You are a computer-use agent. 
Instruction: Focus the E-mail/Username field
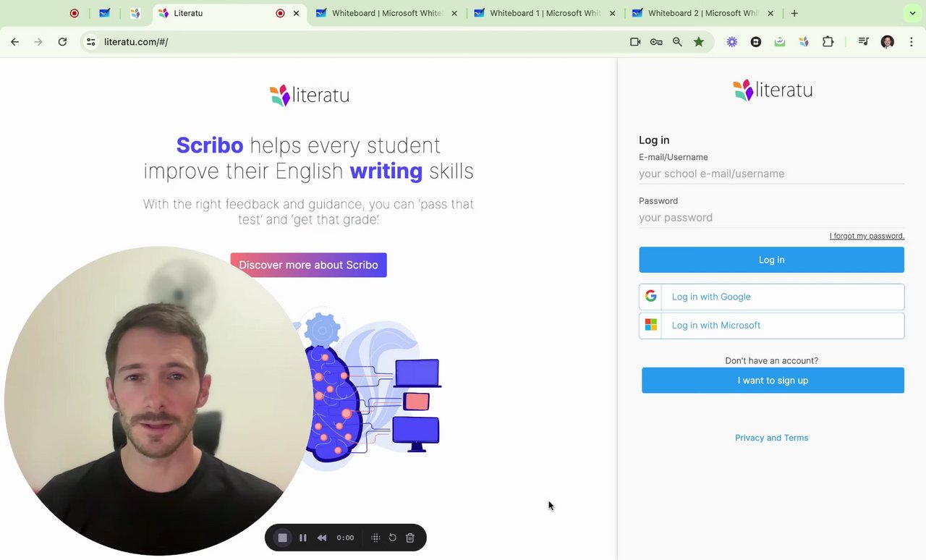pos(771,174)
